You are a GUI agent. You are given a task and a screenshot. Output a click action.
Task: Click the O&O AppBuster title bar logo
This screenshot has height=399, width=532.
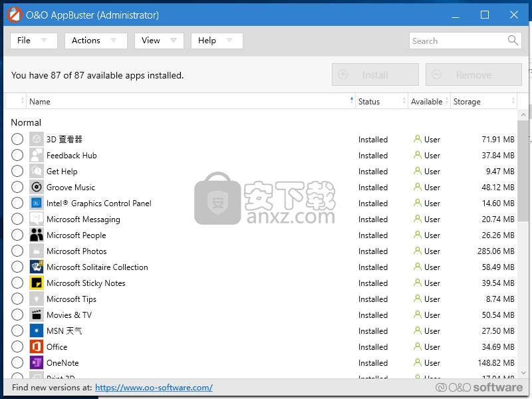[x=15, y=15]
